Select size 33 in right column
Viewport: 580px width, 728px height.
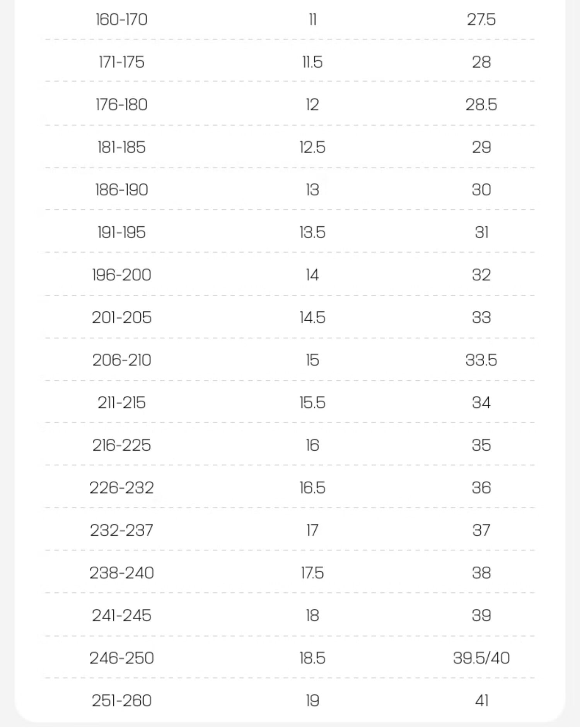pos(481,317)
